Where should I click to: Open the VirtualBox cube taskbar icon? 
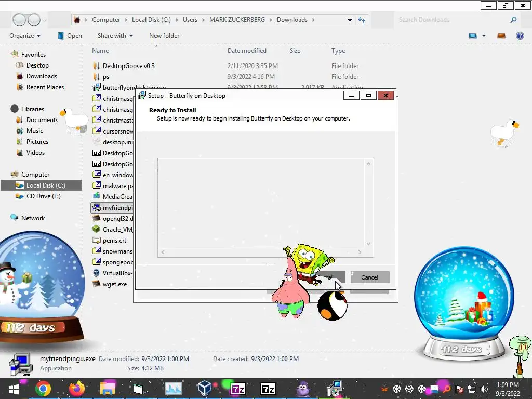(x=205, y=389)
